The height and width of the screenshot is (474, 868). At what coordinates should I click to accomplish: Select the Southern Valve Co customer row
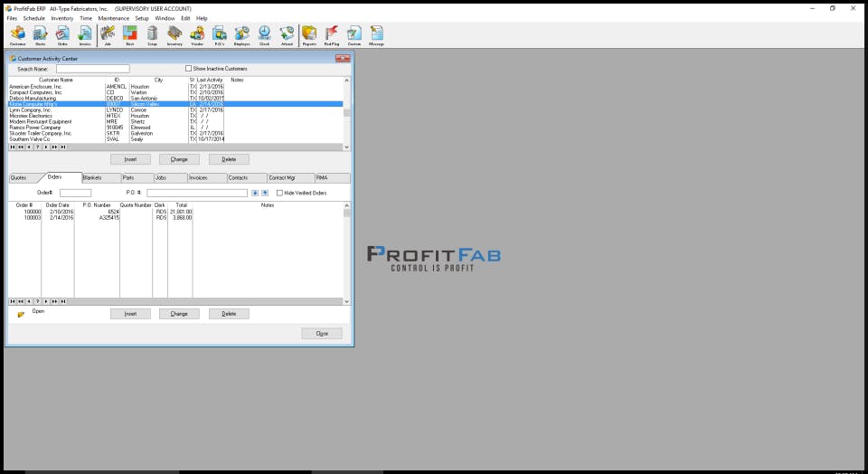tap(175, 139)
